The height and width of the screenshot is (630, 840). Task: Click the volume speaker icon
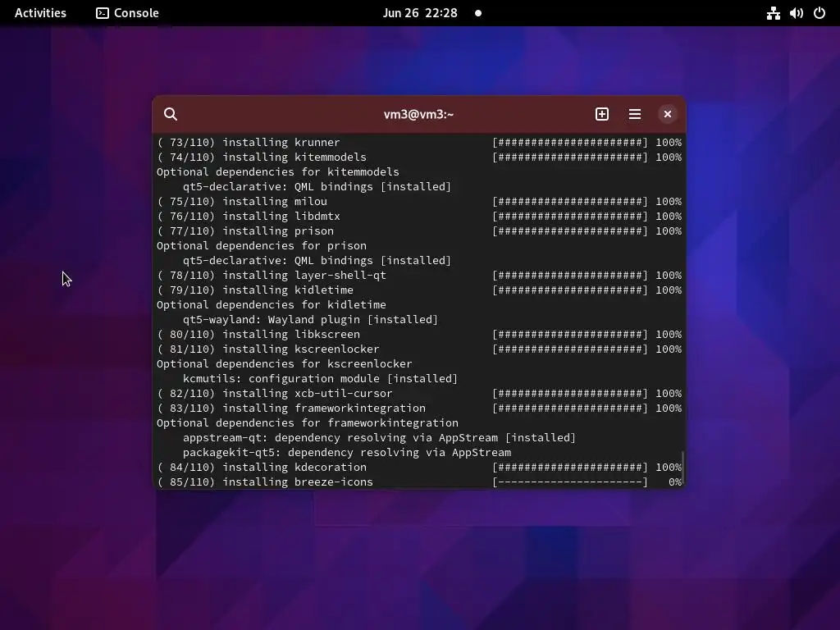(796, 13)
